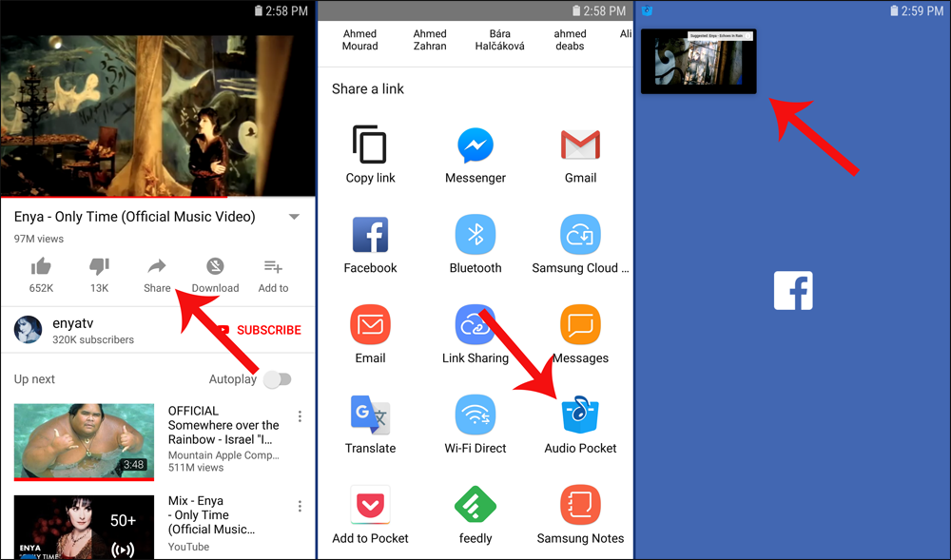This screenshot has height=560, width=951.
Task: Share with contact Ahmed Zahran
Action: click(430, 40)
